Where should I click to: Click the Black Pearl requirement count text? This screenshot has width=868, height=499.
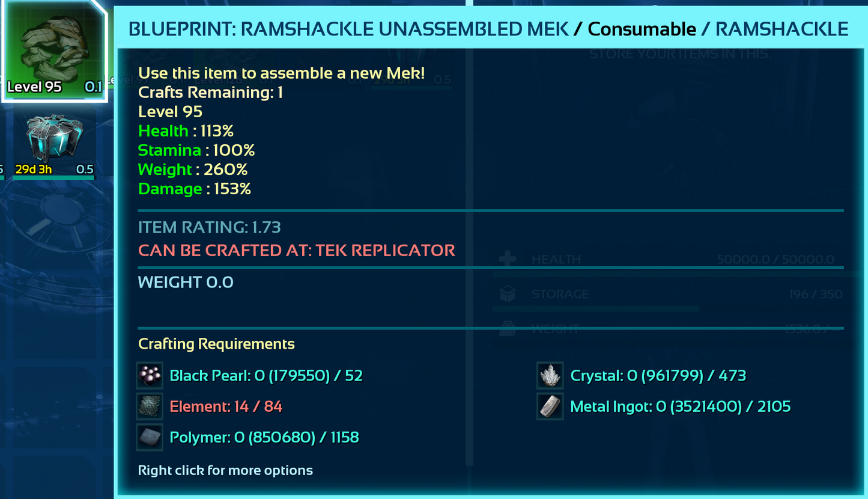266,376
